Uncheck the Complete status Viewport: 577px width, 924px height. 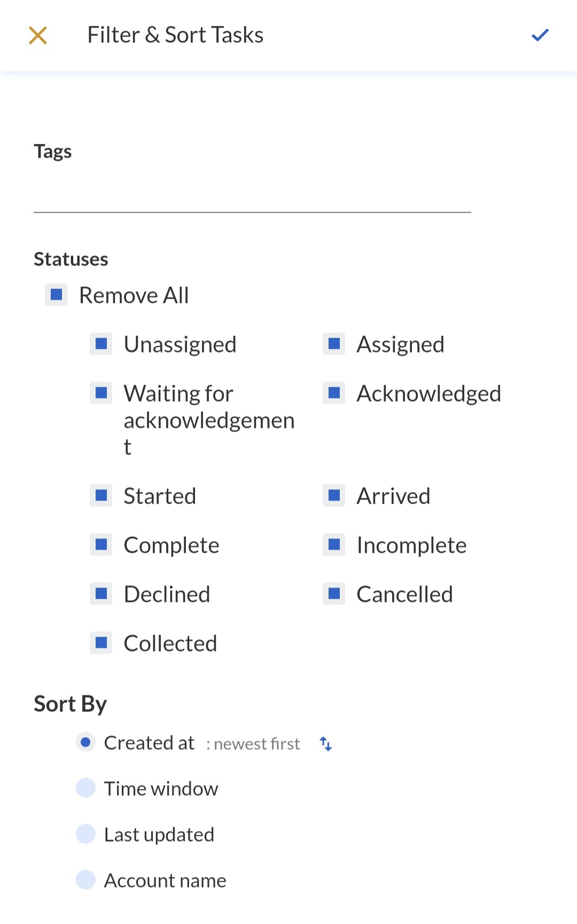pyautogui.click(x=102, y=545)
